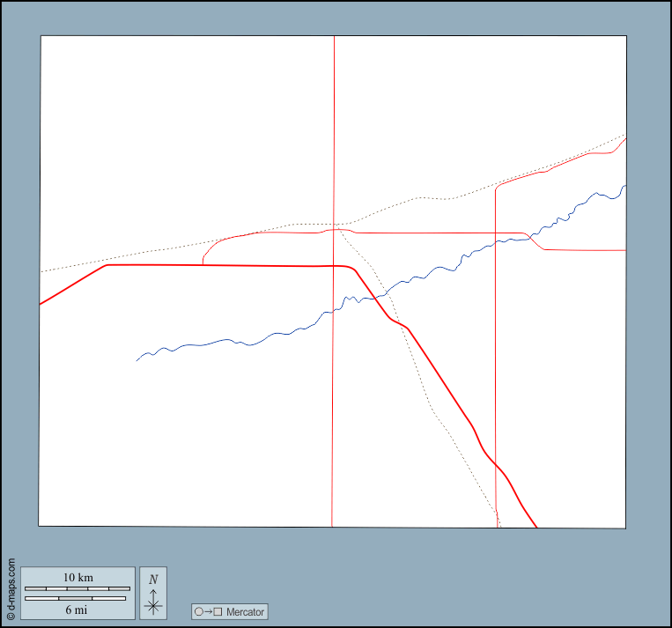
Task: Click the Mercator projection label
Action: [x=245, y=611]
